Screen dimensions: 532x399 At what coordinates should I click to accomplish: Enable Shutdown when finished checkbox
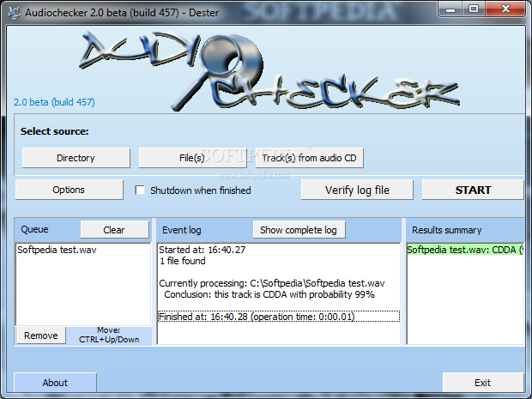(140, 190)
